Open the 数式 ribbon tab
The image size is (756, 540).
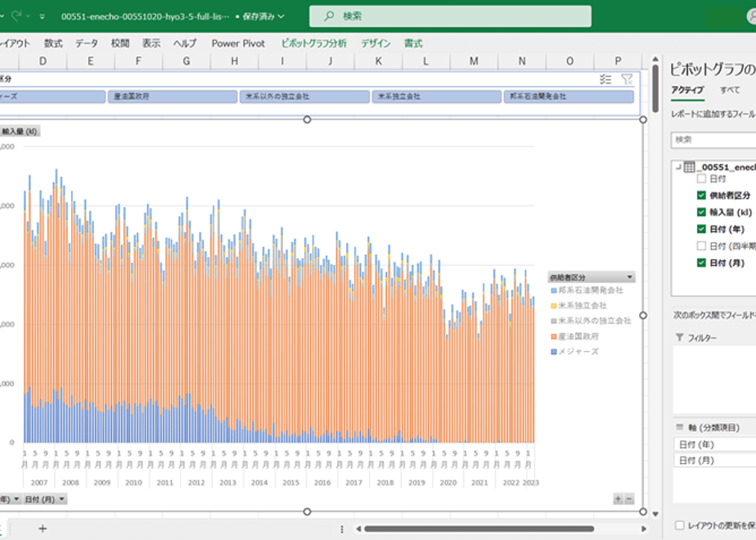tap(53, 43)
